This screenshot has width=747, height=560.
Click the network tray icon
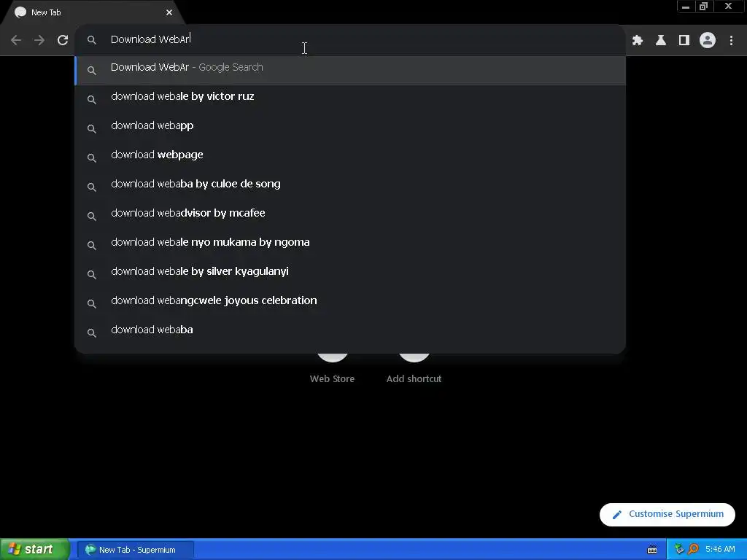click(x=679, y=550)
